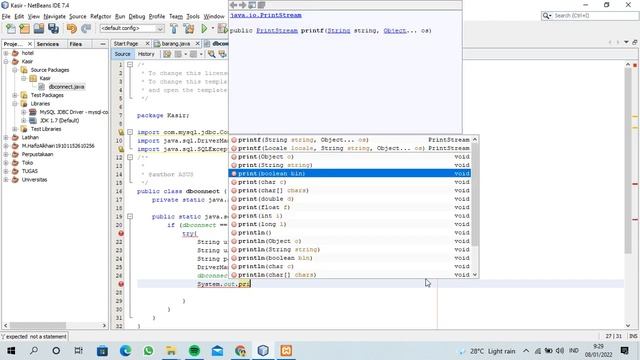This screenshot has width=640, height=360.
Task: Click the editor Find Previous Occurrence icon
Action: (x=222, y=54)
